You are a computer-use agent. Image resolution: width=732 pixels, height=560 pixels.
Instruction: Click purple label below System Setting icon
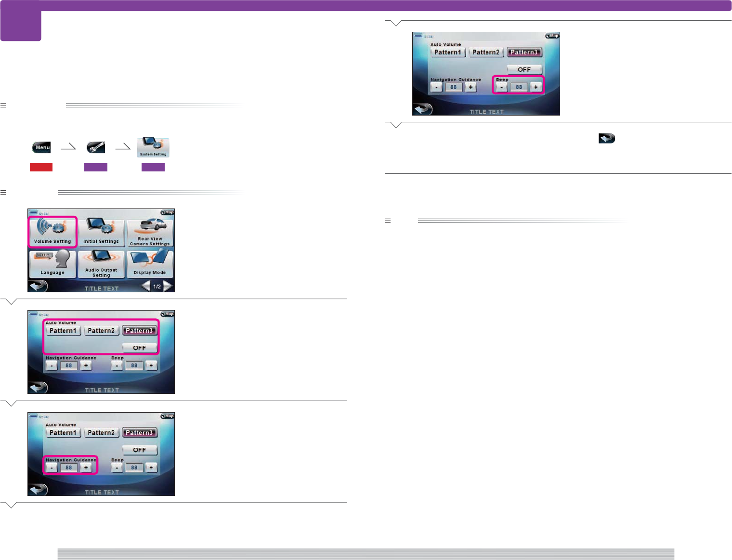pos(153,167)
